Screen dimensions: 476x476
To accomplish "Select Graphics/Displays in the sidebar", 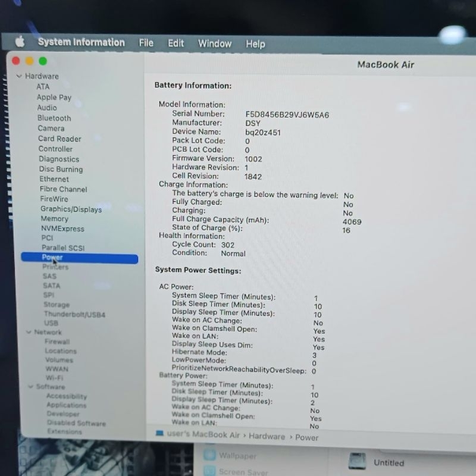I will click(x=71, y=209).
